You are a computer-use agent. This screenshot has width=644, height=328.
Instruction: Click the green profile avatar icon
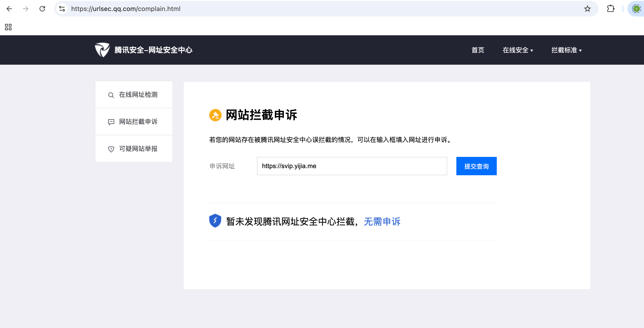pyautogui.click(x=636, y=9)
